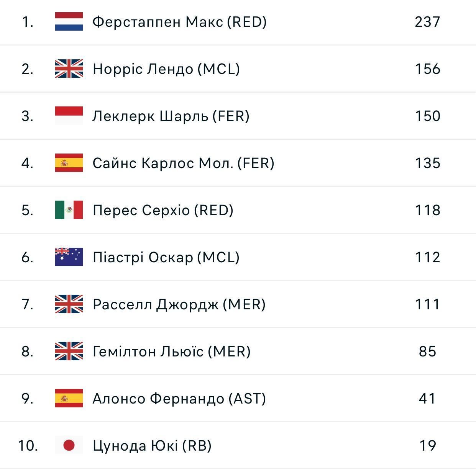Click the Monaco flag next to Леклерк

69,116
